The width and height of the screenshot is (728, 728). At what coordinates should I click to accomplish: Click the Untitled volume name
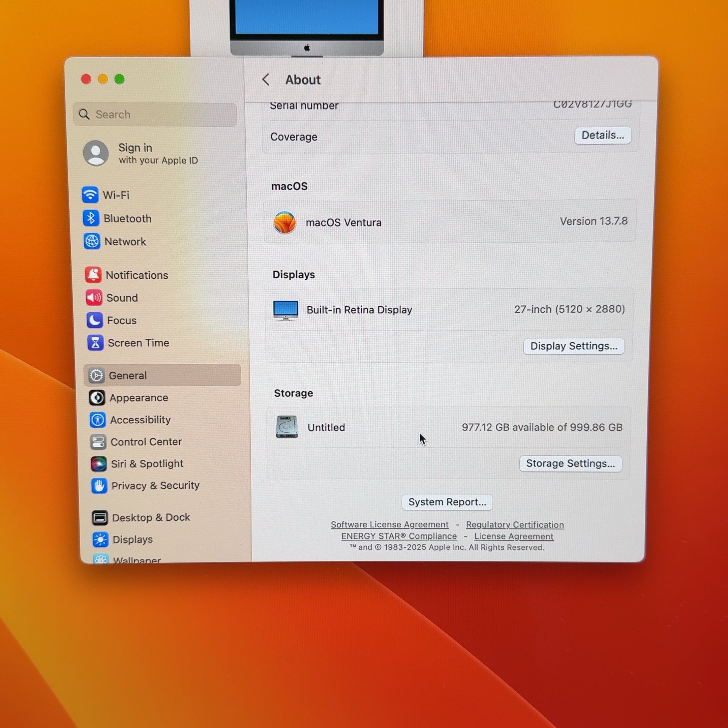(326, 427)
